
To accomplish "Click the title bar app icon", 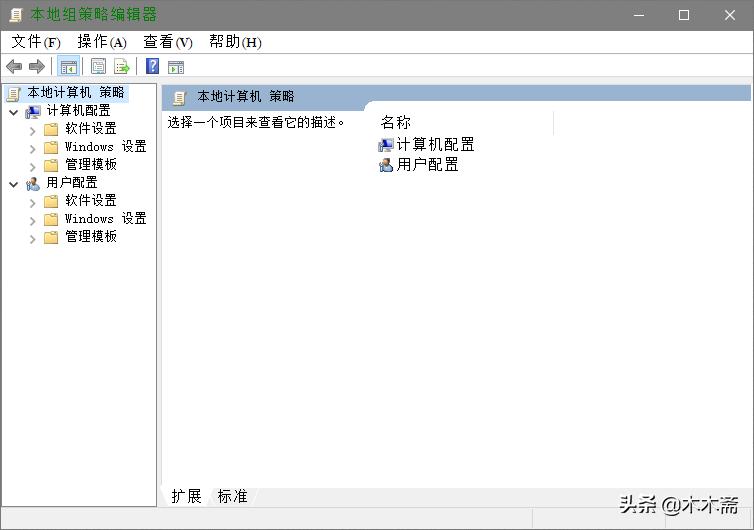I will pyautogui.click(x=16, y=15).
